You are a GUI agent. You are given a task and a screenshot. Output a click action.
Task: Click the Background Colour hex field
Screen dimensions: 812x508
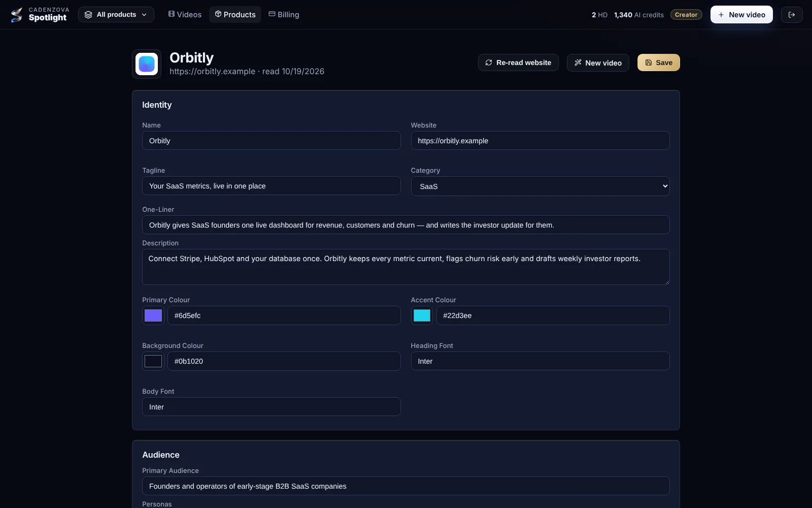284,361
